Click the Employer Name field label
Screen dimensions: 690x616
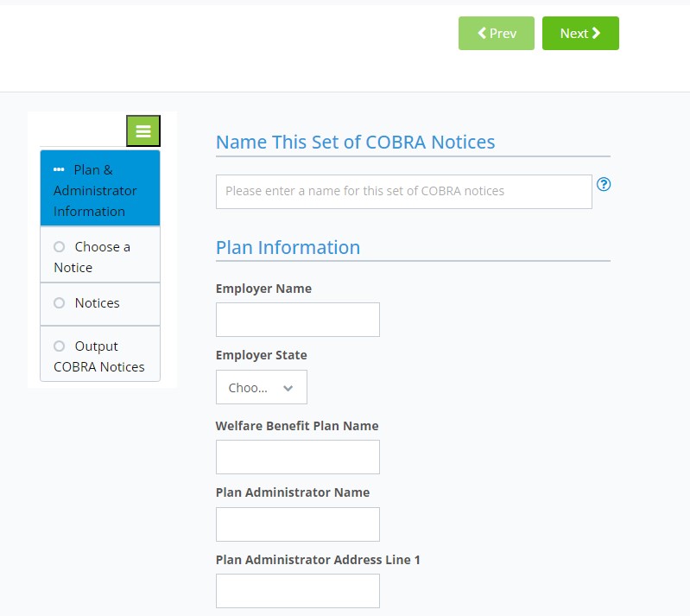[x=263, y=289]
